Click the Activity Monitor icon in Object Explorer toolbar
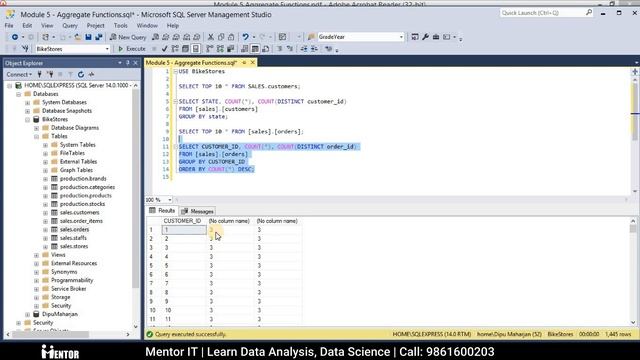640x360 pixels. point(91,75)
